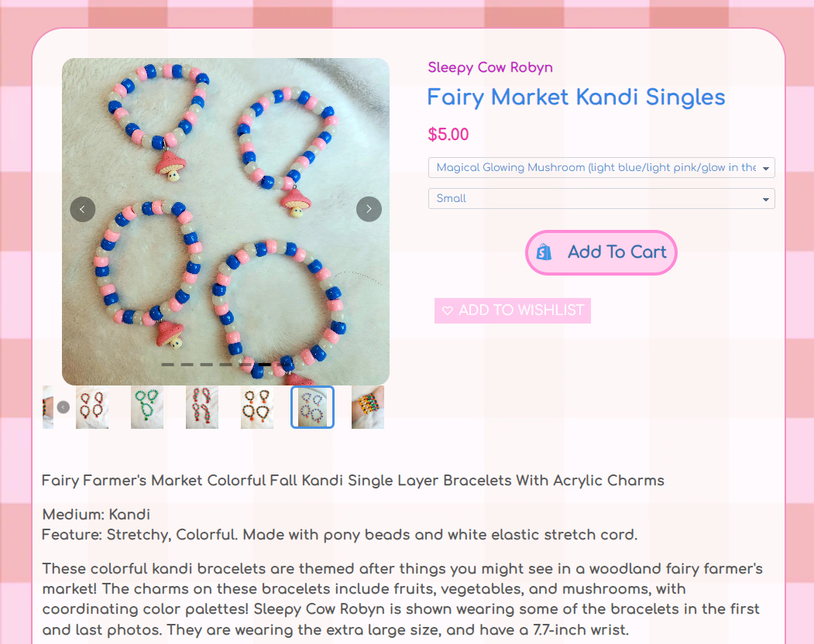Viewport: 814px width, 644px height.
Task: Advance to the next product photo
Action: [369, 209]
